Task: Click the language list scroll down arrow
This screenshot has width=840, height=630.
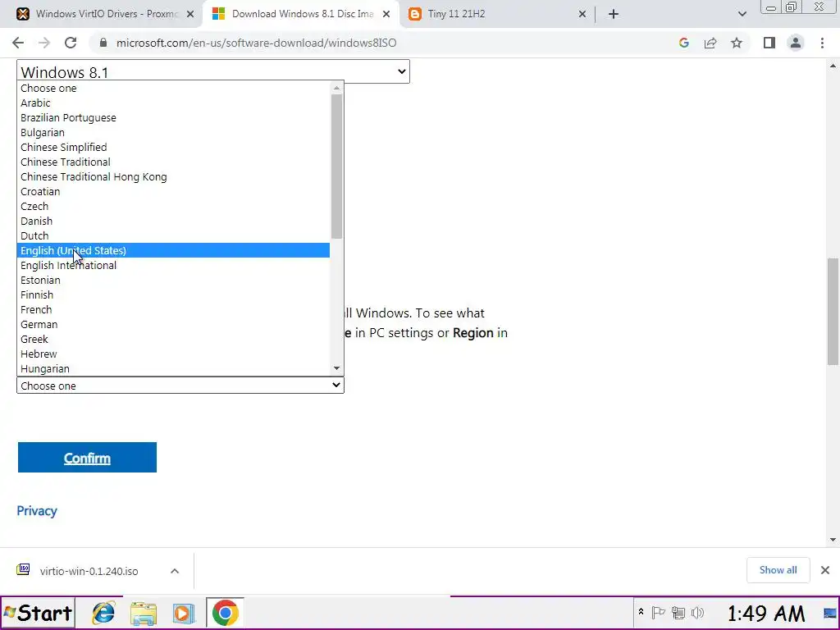Action: coord(336,368)
